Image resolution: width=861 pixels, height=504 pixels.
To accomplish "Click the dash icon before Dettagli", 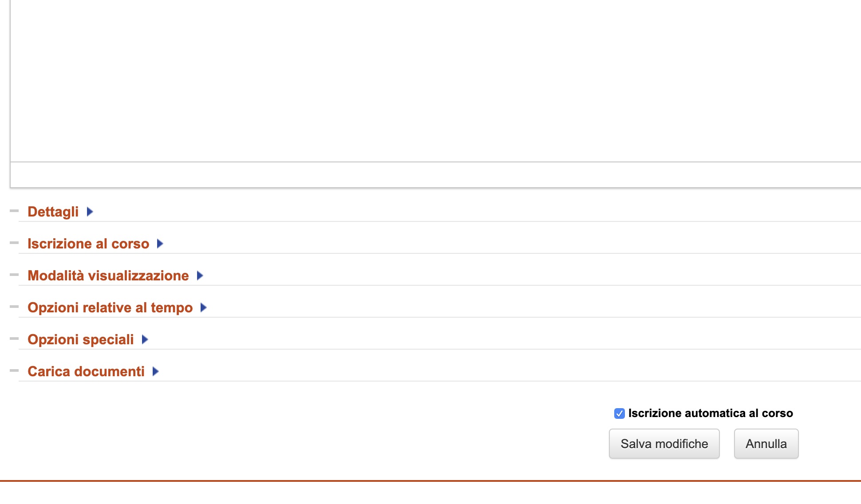I will [14, 211].
